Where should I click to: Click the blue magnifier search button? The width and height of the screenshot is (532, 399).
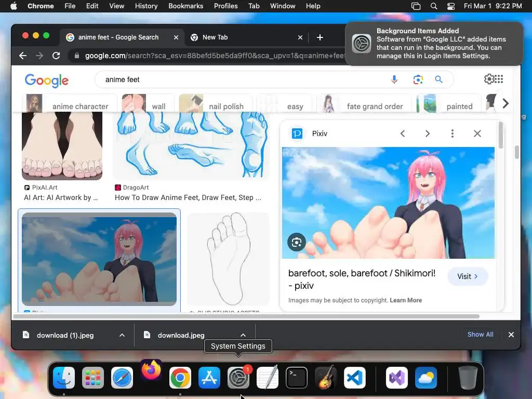[438, 79]
